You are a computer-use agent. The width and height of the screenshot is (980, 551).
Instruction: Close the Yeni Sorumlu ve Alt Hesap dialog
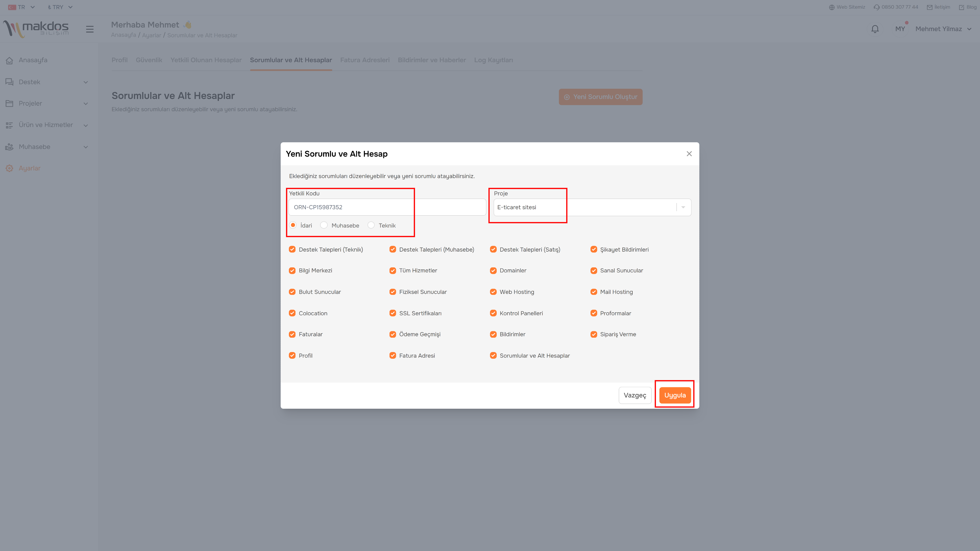(x=689, y=154)
